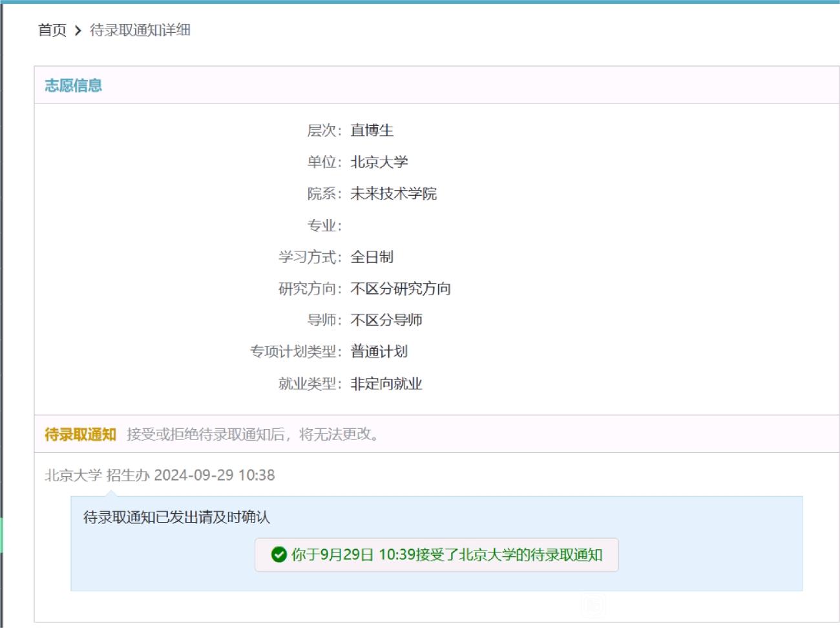Click the 导师: label
The image size is (840, 628).
click(x=324, y=320)
